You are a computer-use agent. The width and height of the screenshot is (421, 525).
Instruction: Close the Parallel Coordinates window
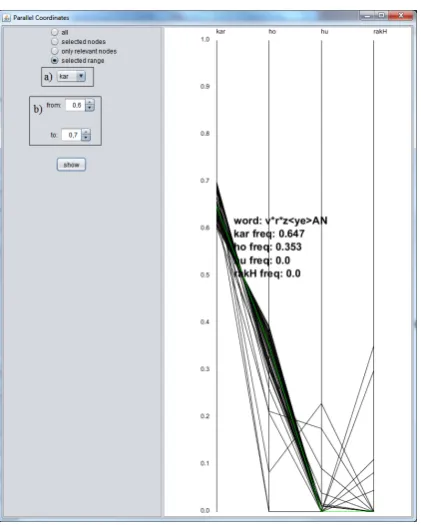coord(401,15)
